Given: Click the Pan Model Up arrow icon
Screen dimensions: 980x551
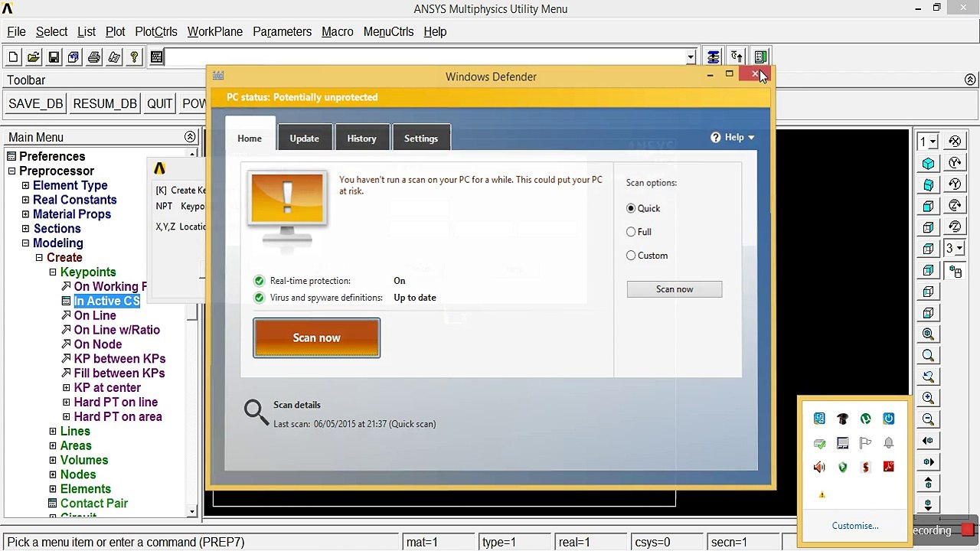Looking at the screenshot, I should pyautogui.click(x=929, y=484).
